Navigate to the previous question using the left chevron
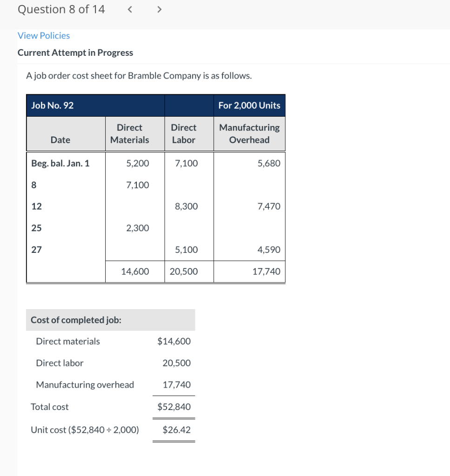The height and width of the screenshot is (476, 450). (130, 9)
